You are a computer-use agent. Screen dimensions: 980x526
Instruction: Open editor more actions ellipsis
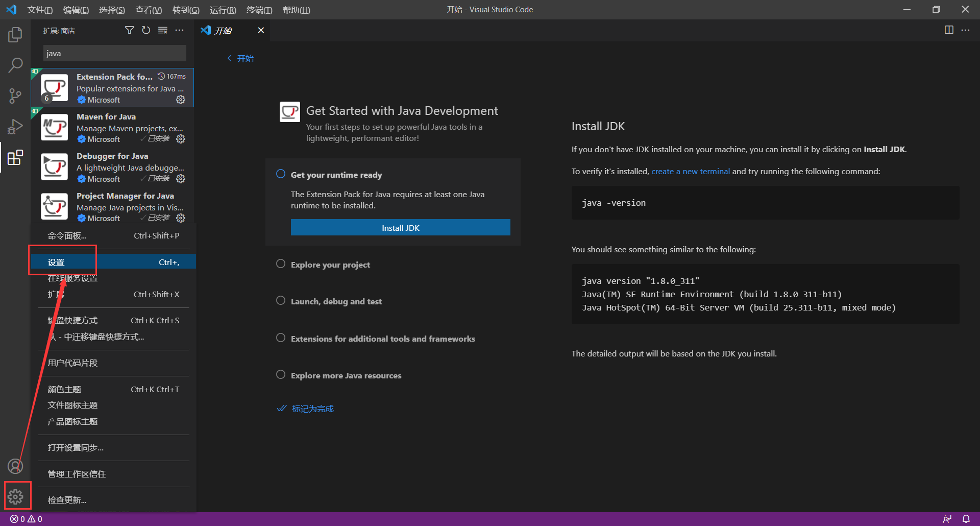point(965,30)
